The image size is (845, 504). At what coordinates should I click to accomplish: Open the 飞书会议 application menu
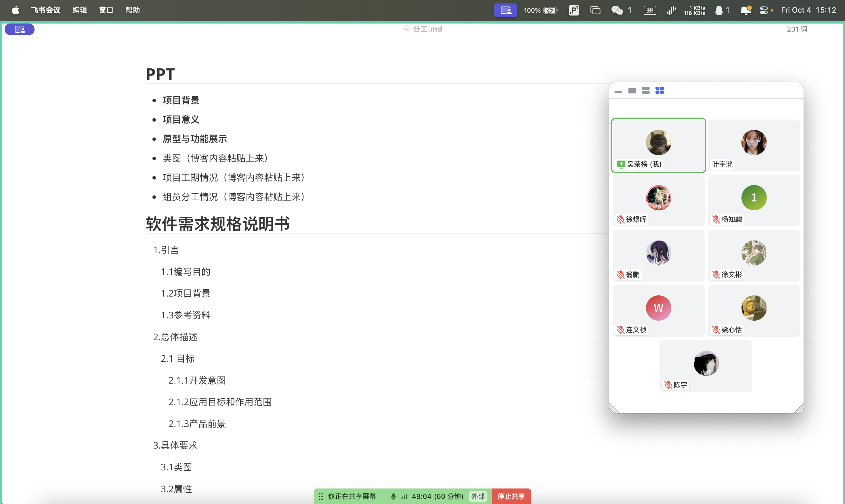(x=45, y=10)
